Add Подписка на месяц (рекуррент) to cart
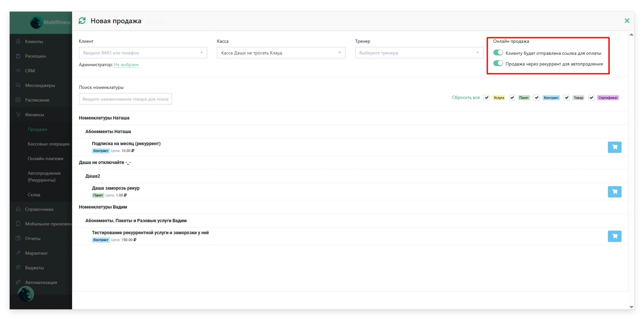Viewport: 644px width, 319px height. tap(614, 147)
